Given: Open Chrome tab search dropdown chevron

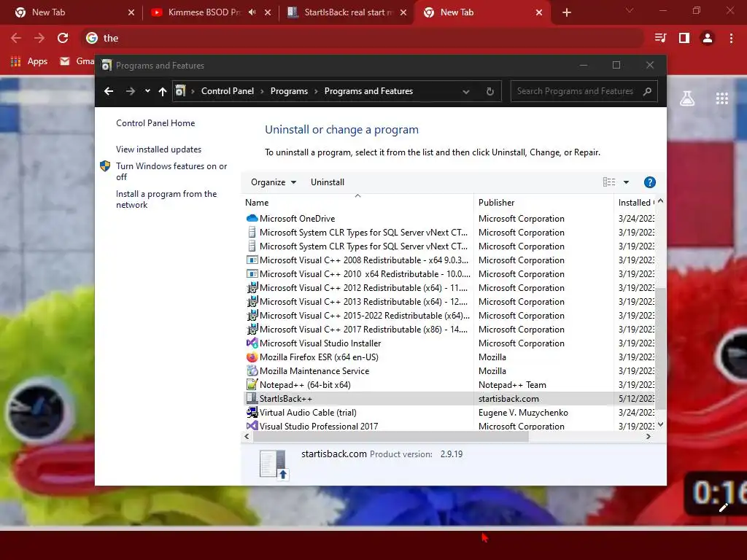Looking at the screenshot, I should [x=630, y=10].
